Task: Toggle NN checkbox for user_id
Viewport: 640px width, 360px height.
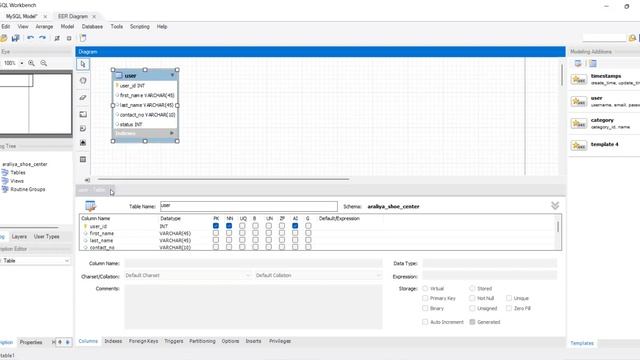Action: [x=229, y=226]
